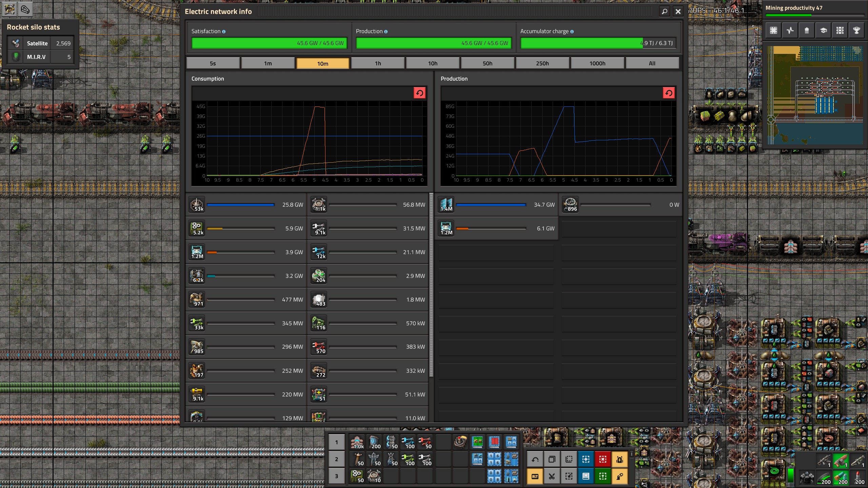Click the minimap
Image resolution: width=868 pixels, height=488 pixels.
coord(815,95)
